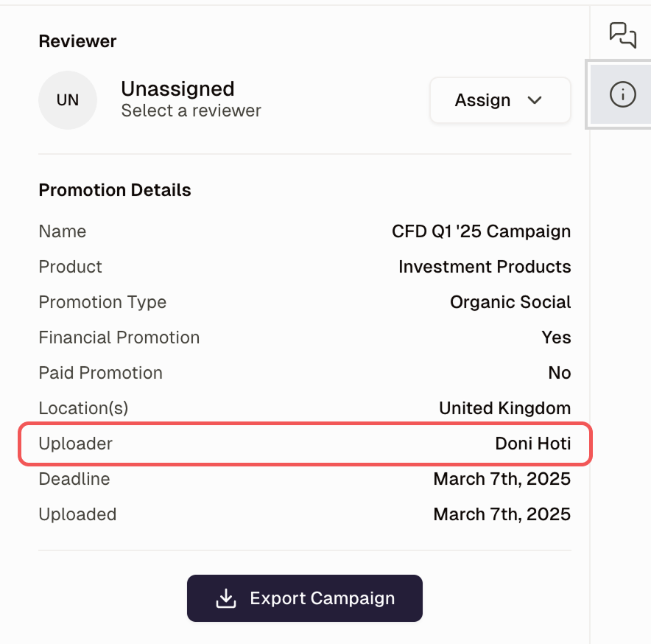Select the highlighted Uploader row
The image size is (651, 644).
[x=305, y=444]
